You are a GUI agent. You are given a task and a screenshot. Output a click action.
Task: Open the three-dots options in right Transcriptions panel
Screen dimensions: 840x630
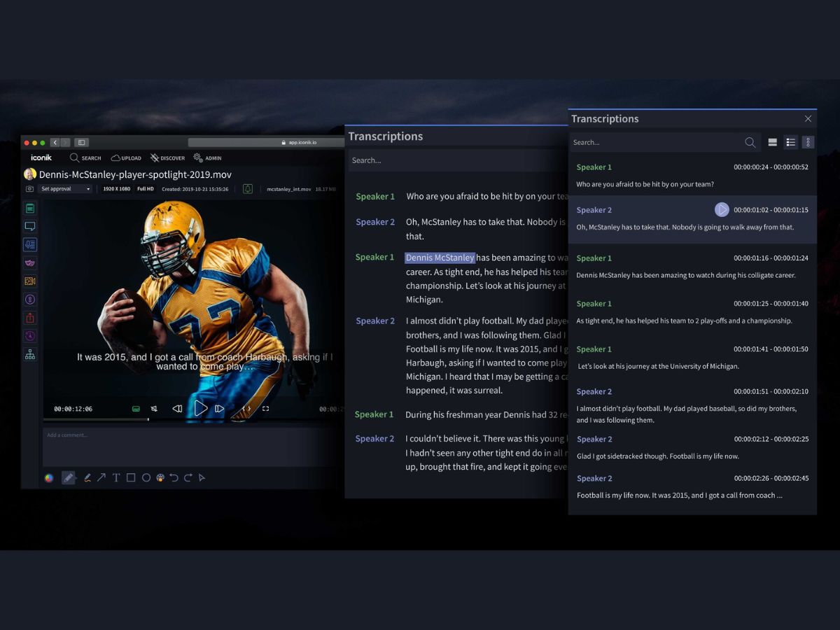(x=808, y=142)
